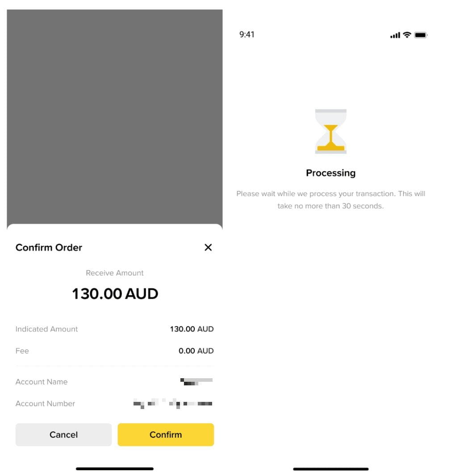
Task: Tap the Processing heading text
Action: coord(330,173)
